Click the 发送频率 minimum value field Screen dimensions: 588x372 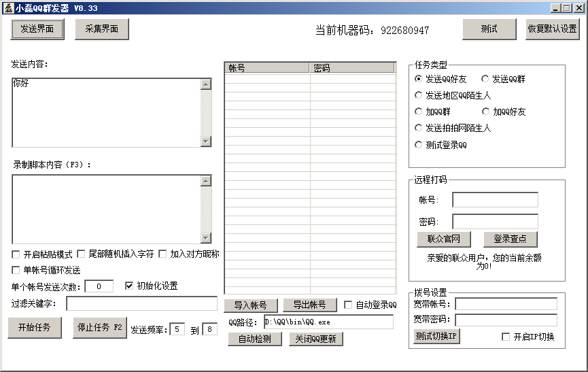(177, 329)
